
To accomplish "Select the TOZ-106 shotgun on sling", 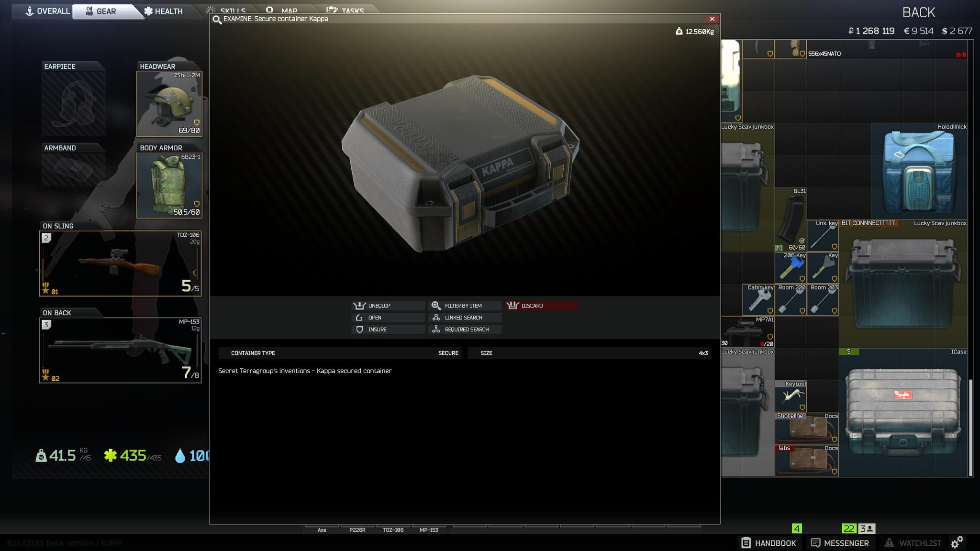I will pos(121,264).
